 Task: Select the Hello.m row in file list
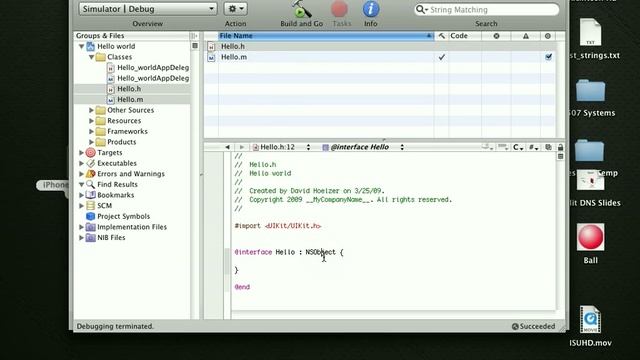(380, 57)
